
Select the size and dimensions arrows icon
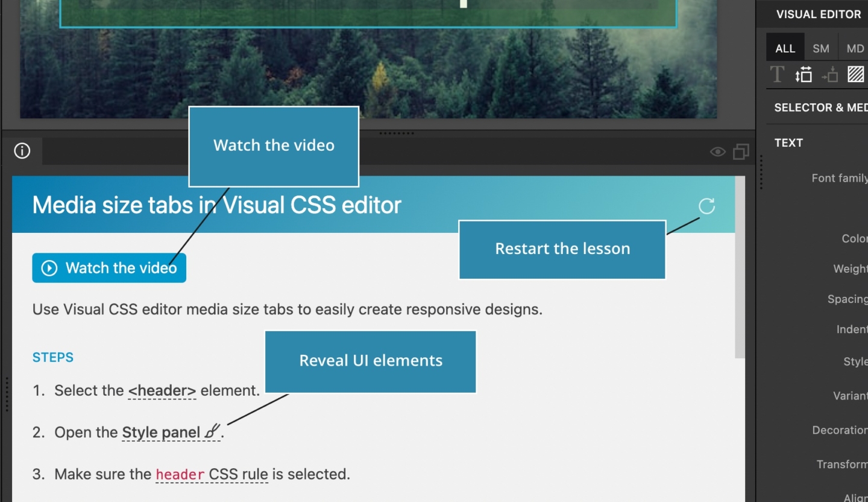tap(804, 75)
